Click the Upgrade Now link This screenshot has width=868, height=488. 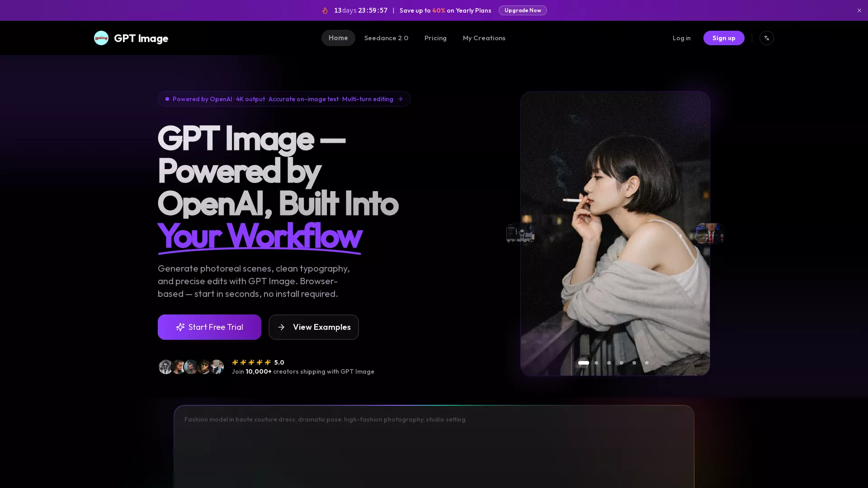523,10
